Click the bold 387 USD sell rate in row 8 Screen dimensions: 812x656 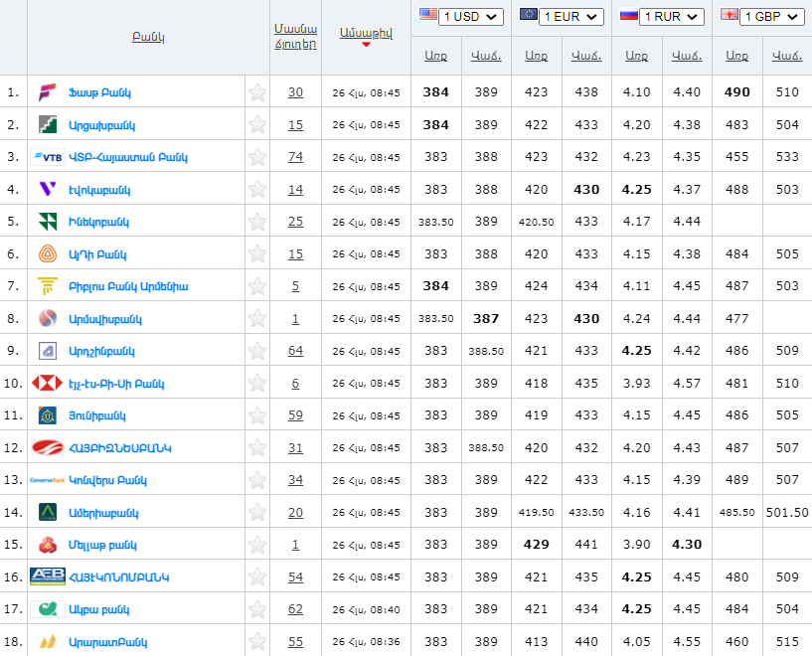pos(486,318)
